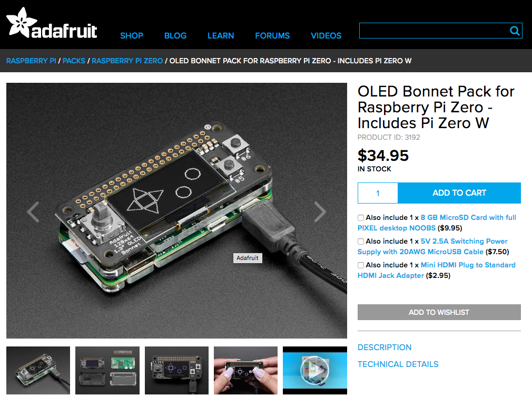Select the first thumbnail with USB cable
This screenshot has width=532, height=405.
(x=38, y=370)
